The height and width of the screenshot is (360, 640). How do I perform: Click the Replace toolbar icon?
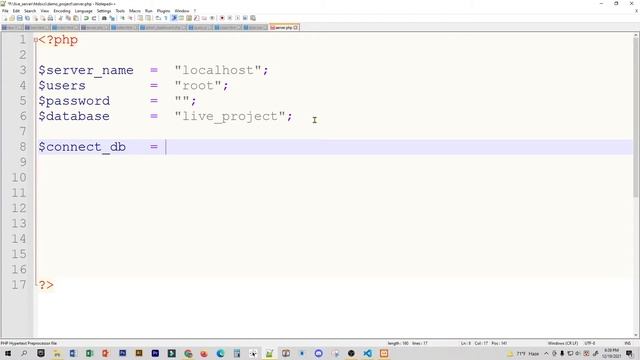click(x=112, y=18)
